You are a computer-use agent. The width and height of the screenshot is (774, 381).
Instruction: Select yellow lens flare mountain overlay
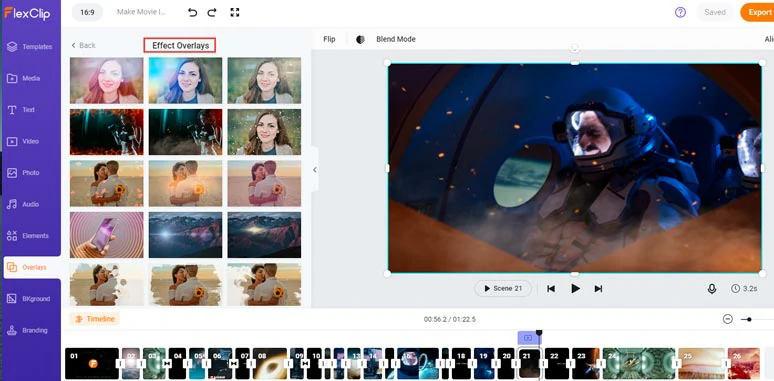pyautogui.click(x=264, y=235)
